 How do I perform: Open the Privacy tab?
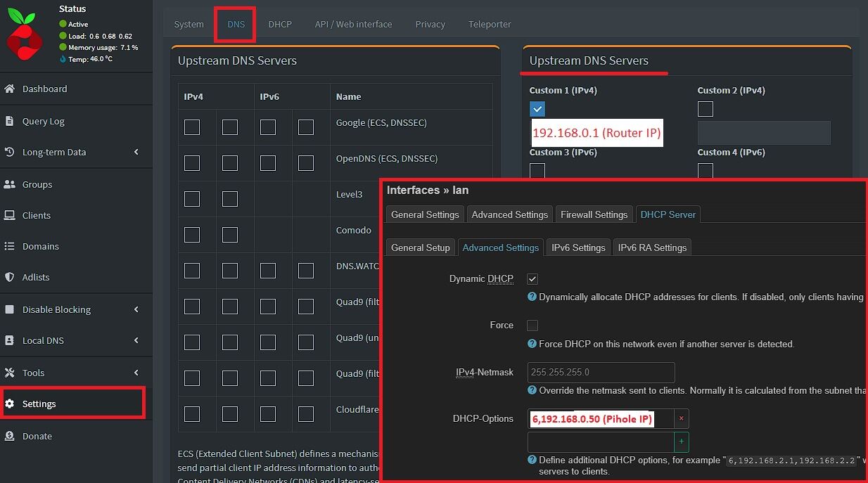[430, 24]
